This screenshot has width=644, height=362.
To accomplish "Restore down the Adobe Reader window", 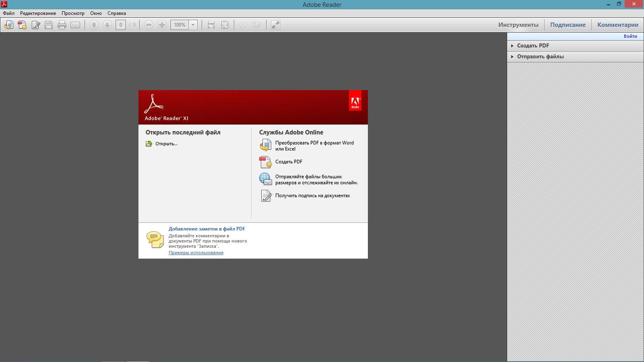I will tap(619, 4).
